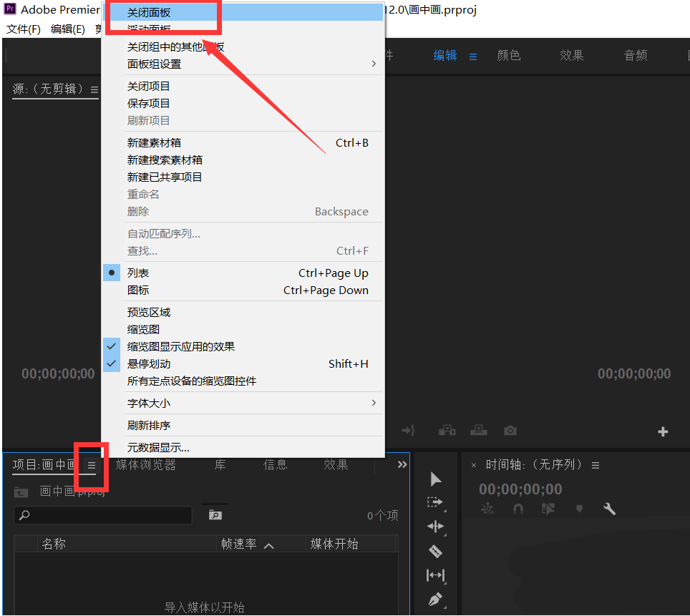Screen dimensions: 690x616
Task: Open the Project panel menu button
Action: point(91,465)
